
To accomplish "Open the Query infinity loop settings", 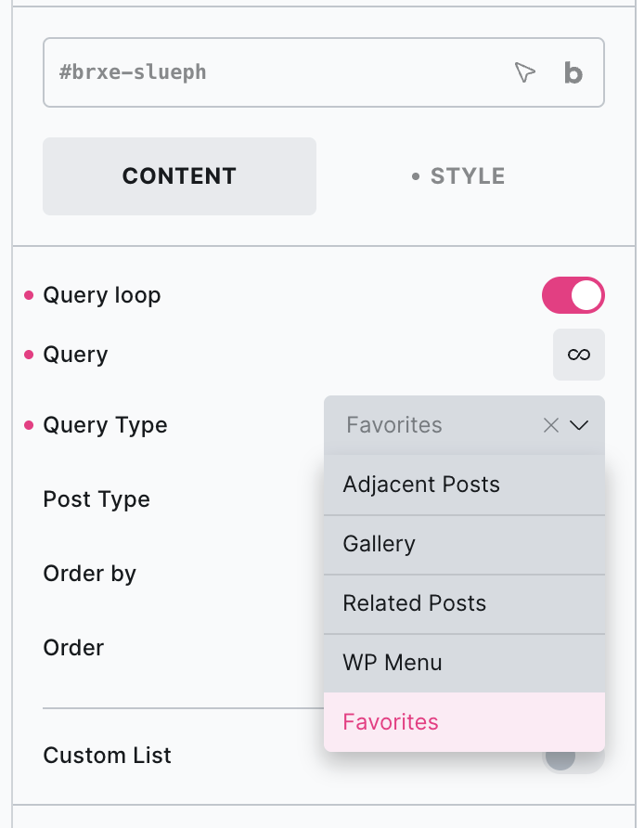I will click(578, 355).
